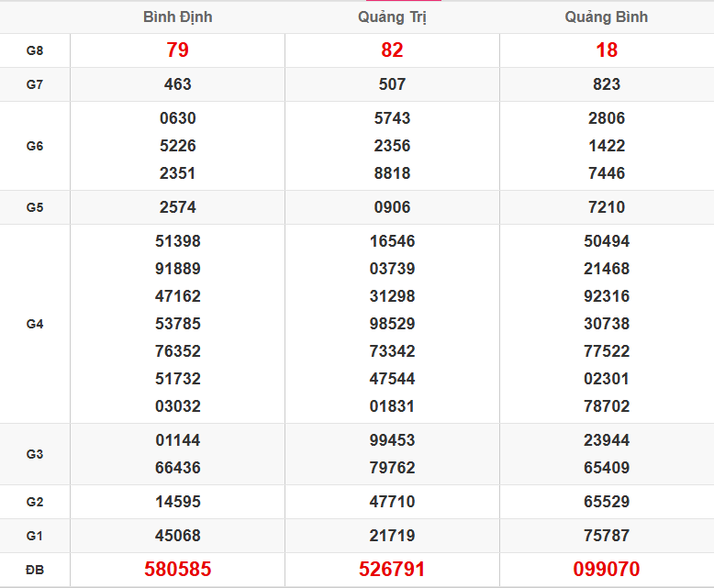Click Quảng Bình special prize 099070
The width and height of the screenshot is (714, 588).
(x=606, y=570)
